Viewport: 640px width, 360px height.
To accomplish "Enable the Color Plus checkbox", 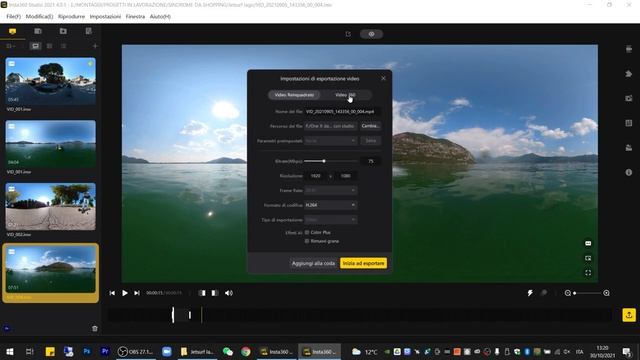I will [x=307, y=232].
